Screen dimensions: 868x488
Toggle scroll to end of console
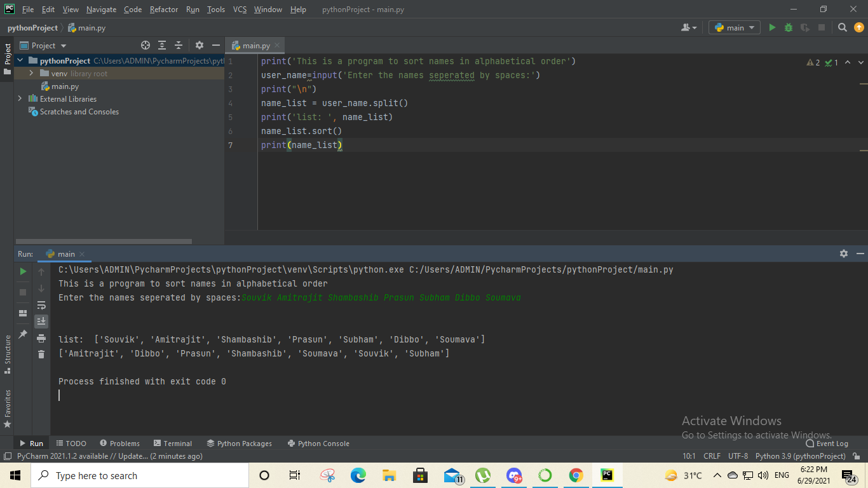41,322
